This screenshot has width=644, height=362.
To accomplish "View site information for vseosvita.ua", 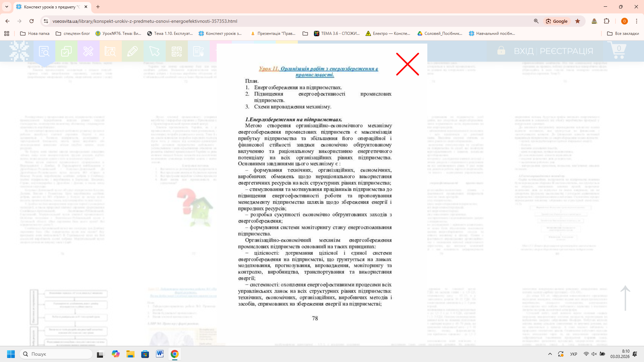I will pyautogui.click(x=46, y=21).
